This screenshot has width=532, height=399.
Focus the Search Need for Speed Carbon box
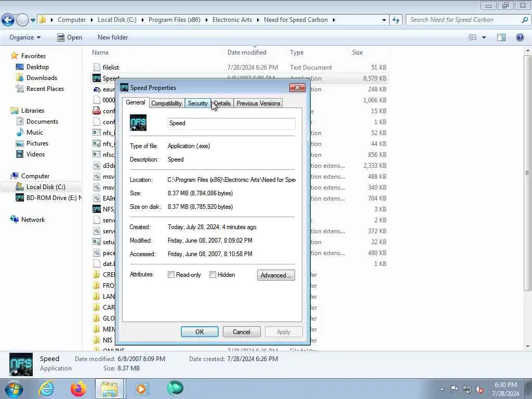463,20
